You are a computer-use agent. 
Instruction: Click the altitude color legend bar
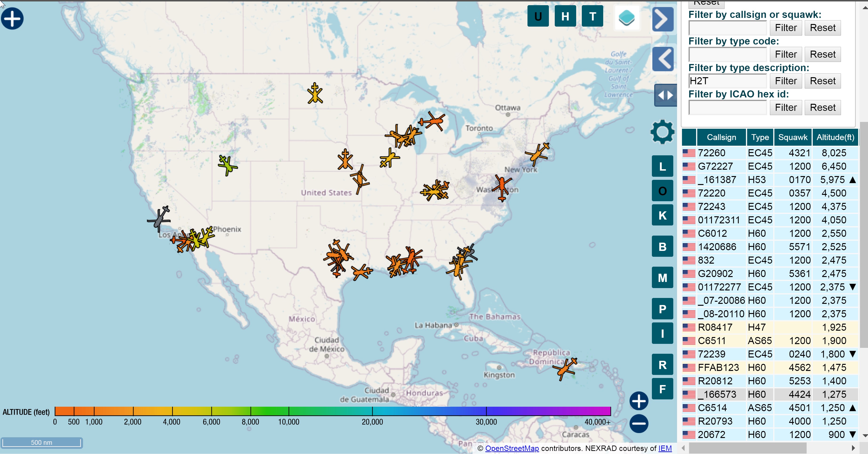pos(333,411)
